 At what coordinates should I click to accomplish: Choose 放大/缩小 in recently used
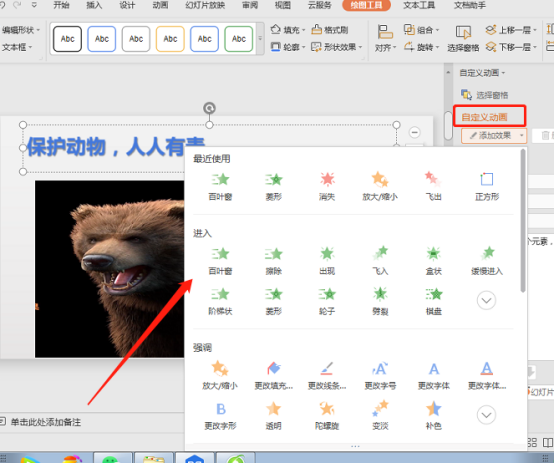pos(380,187)
